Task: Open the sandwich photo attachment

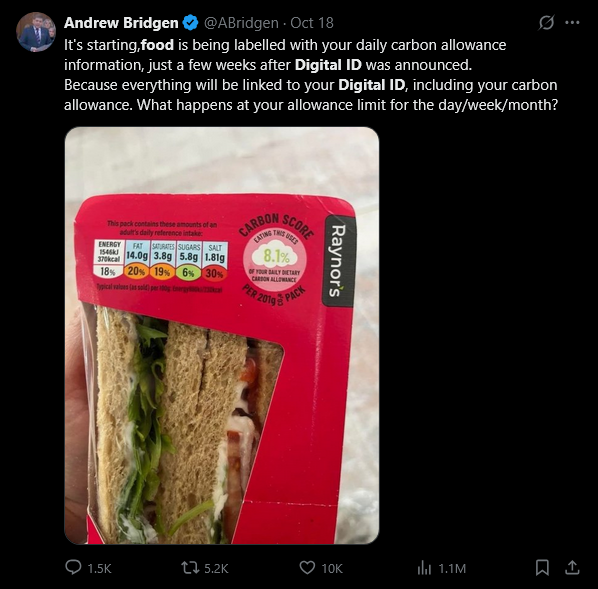Action: (x=222, y=336)
